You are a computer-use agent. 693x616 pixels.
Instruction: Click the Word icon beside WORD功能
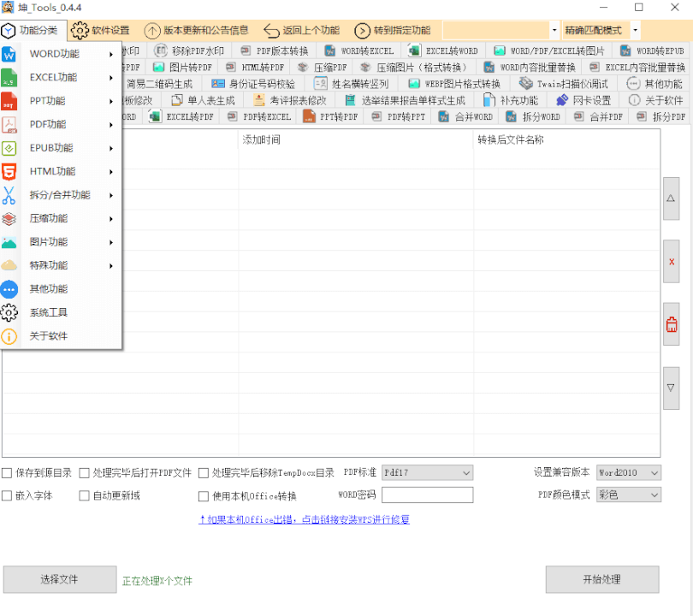pyautogui.click(x=9, y=54)
